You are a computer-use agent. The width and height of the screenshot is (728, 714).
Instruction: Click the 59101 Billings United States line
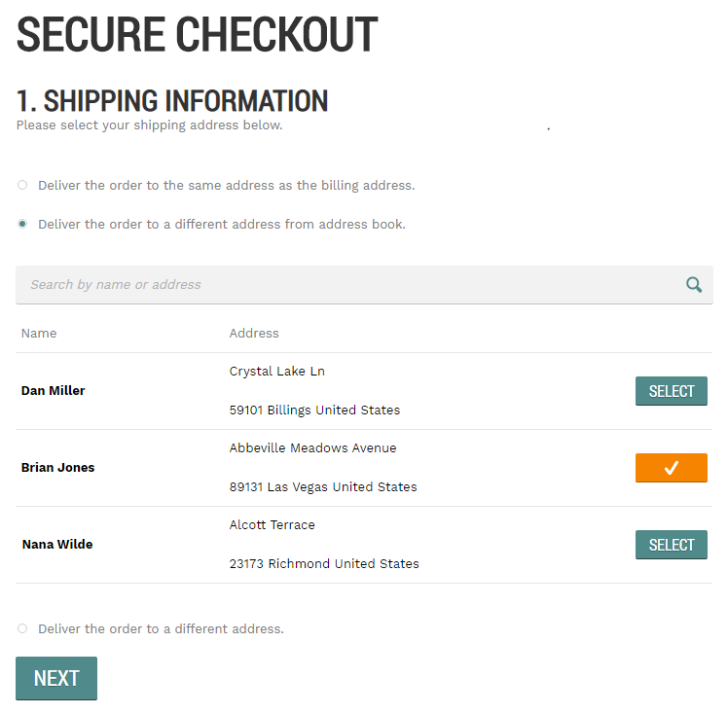click(x=314, y=411)
